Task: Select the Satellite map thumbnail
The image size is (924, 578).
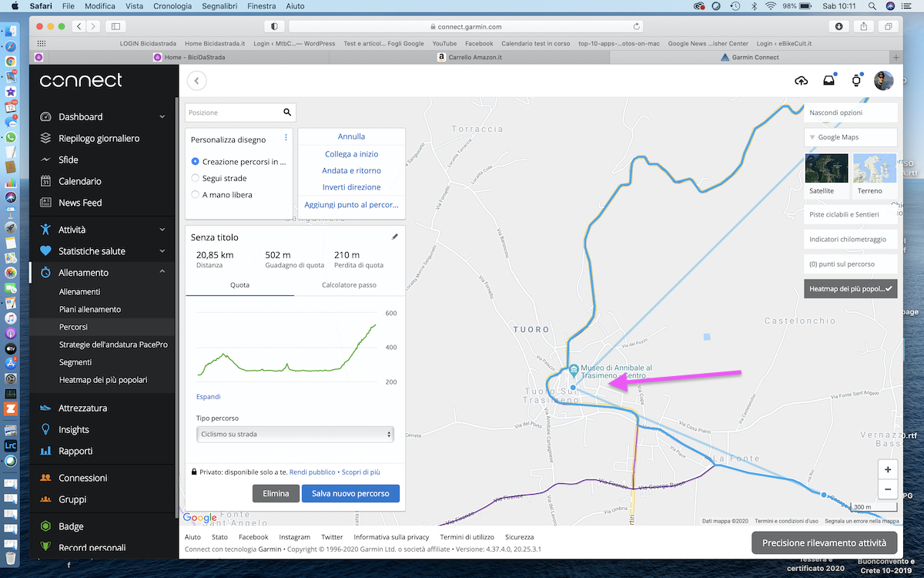Action: [826, 173]
